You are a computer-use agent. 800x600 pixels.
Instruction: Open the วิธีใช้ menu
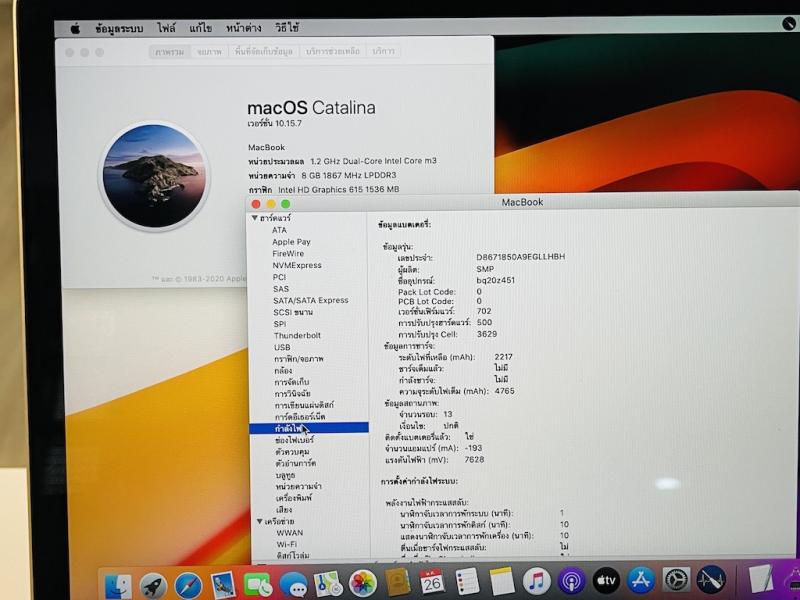(x=287, y=28)
